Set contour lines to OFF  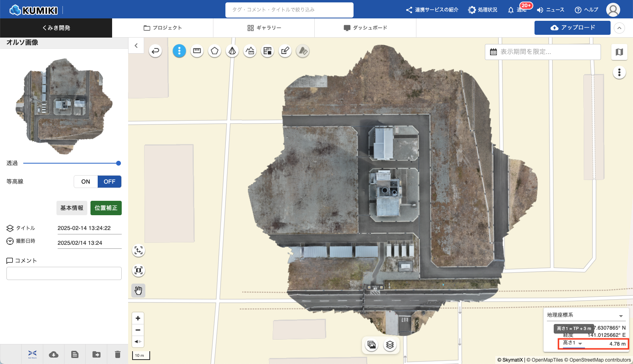coord(109,182)
